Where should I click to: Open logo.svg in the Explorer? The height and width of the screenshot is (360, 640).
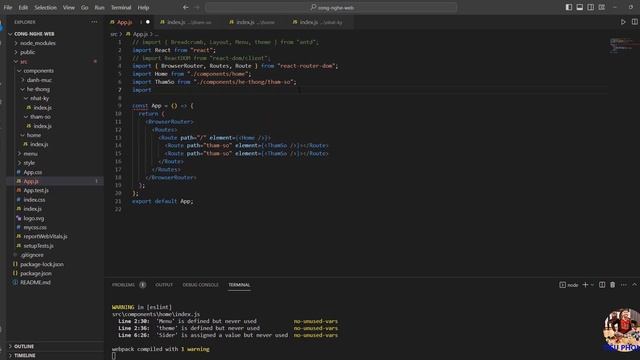click(x=33, y=218)
